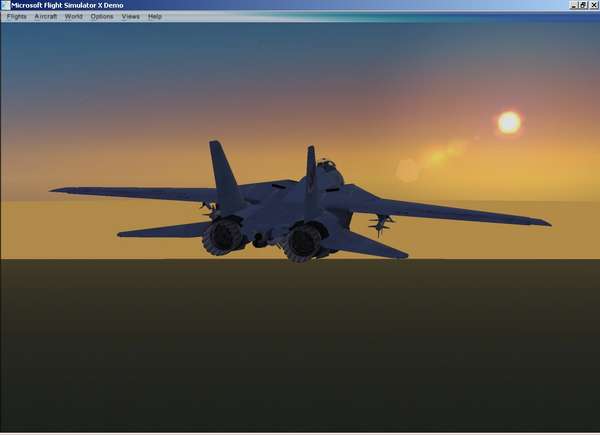Open the Aircraft menu
Image resolution: width=600 pixels, height=435 pixels.
(x=46, y=16)
